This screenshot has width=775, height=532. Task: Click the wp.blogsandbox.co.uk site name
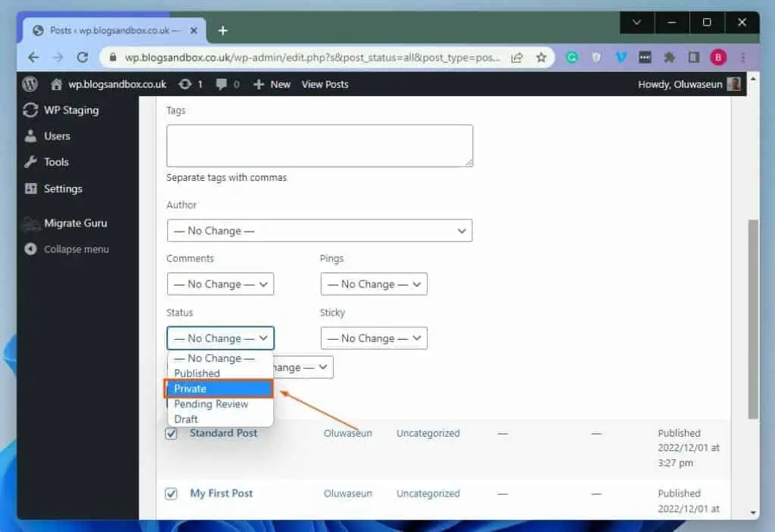117,85
